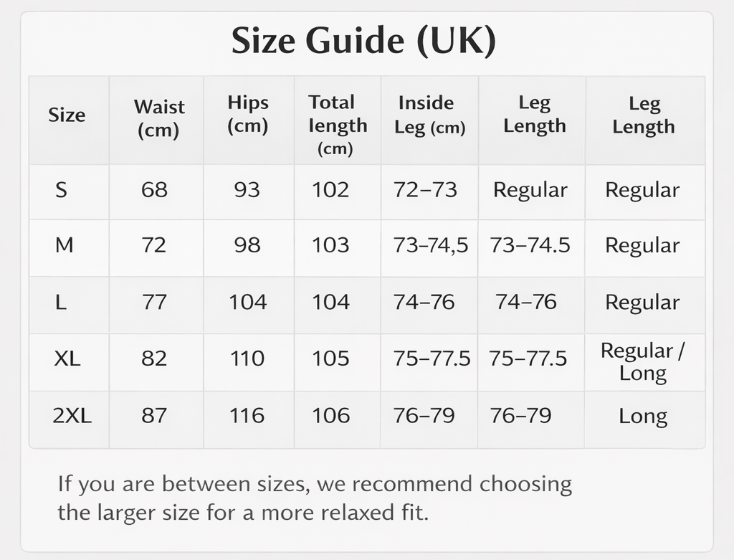The height and width of the screenshot is (560, 734).
Task: Select the 2XL size row label
Action: tap(72, 415)
